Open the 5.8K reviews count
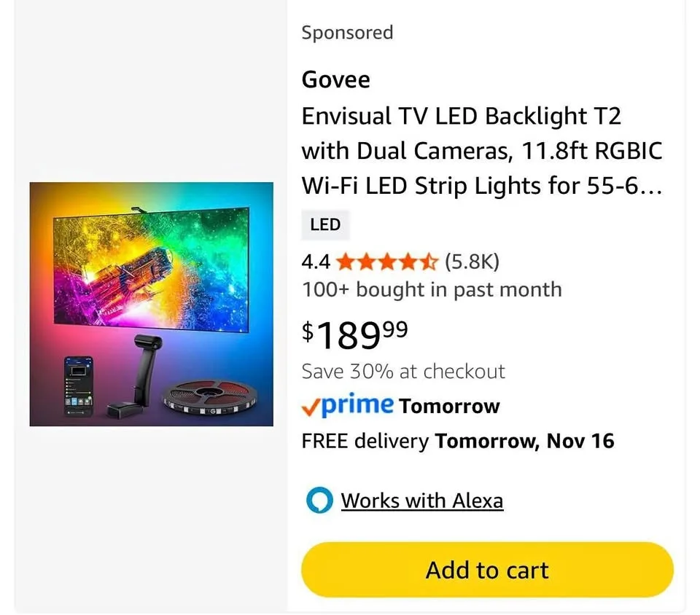The width and height of the screenshot is (700, 615). [472, 261]
